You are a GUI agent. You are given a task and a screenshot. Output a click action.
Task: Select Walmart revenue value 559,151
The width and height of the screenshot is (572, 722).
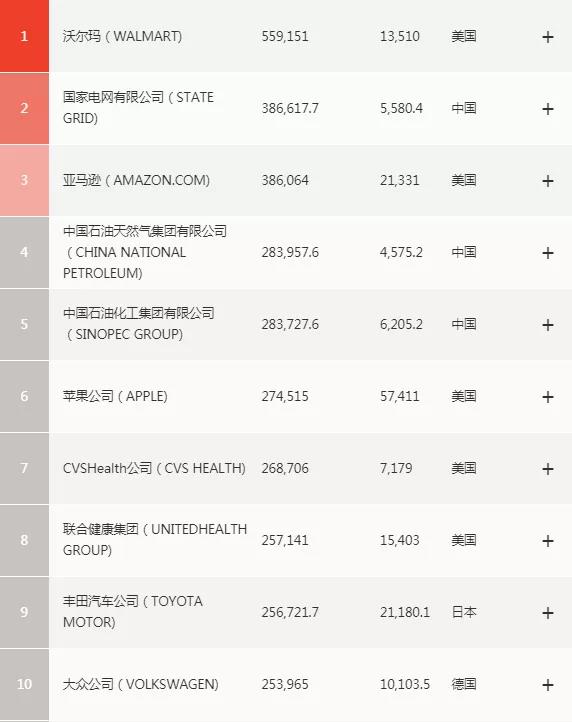pos(285,36)
